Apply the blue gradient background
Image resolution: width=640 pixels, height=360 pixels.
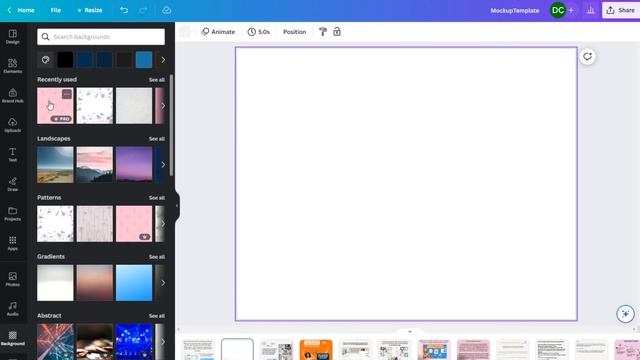click(134, 282)
